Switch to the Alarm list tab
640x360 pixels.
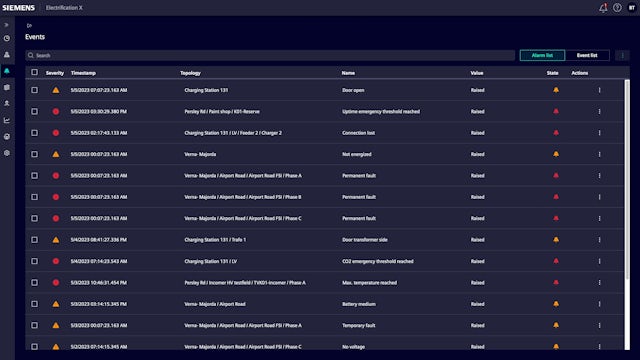pos(542,55)
